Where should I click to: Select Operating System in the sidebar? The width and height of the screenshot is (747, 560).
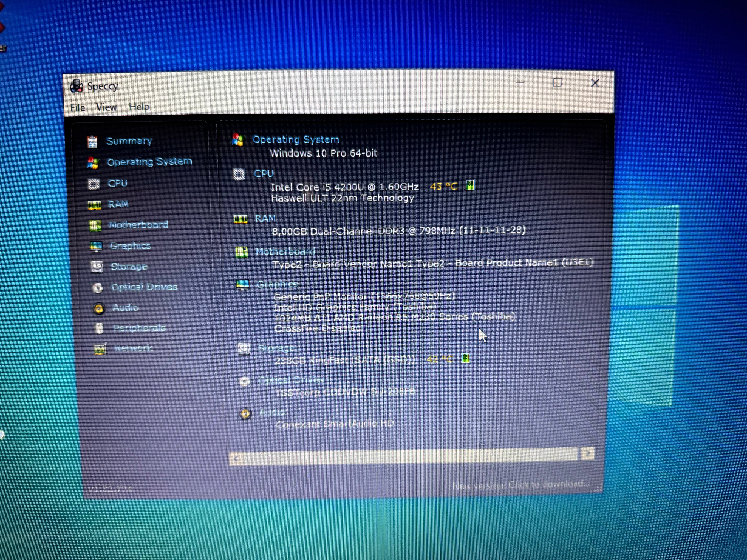[x=149, y=162]
